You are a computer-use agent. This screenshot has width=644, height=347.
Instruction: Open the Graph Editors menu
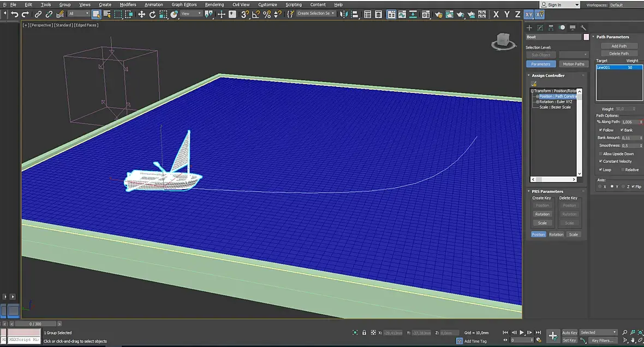184,4
